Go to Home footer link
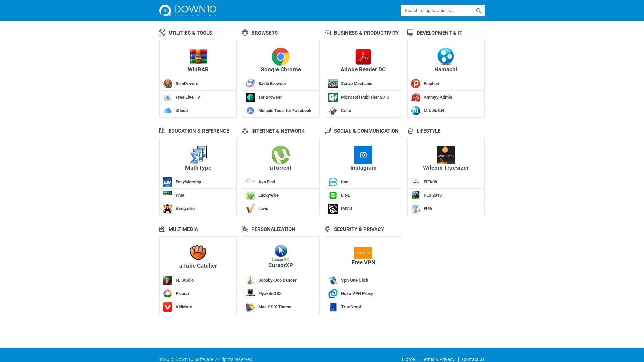Viewport: 644px width, 362px height. tap(408, 359)
